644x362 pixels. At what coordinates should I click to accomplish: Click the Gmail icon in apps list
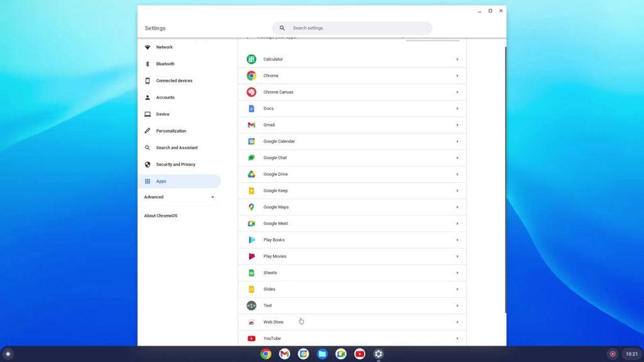tap(252, 125)
